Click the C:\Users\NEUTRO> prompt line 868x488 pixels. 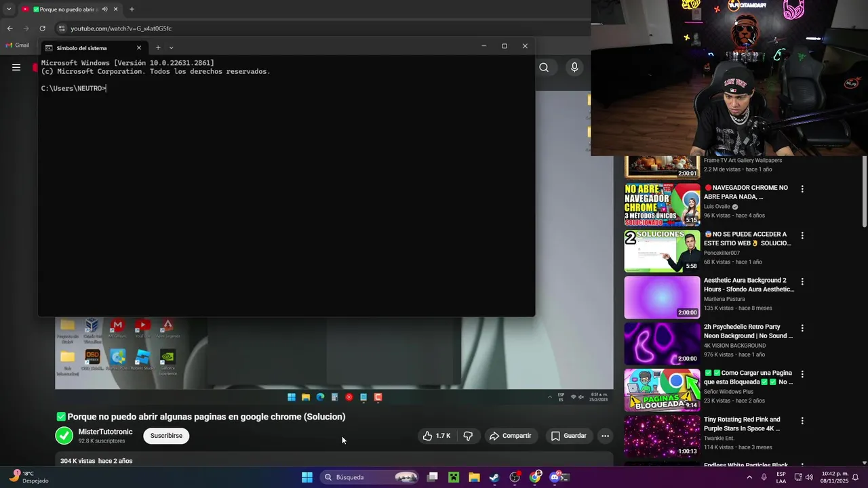click(73, 88)
